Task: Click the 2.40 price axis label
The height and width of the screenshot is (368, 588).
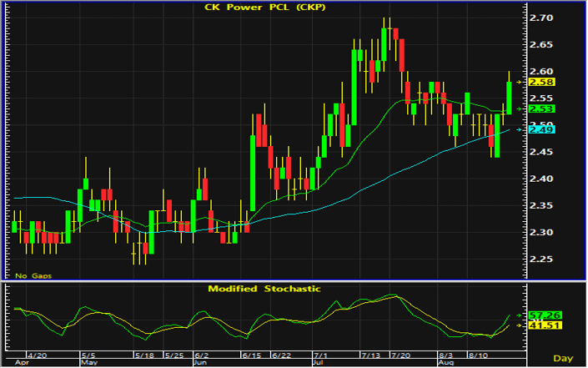Action: click(x=541, y=179)
